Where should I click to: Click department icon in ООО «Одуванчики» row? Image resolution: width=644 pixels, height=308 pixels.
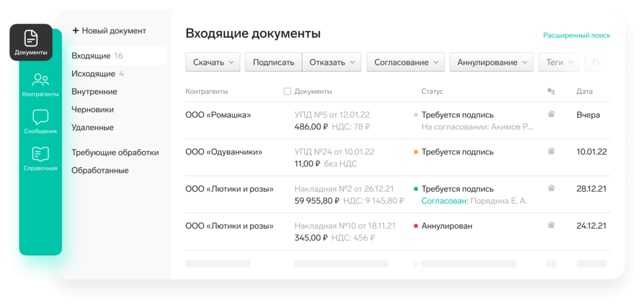pos(551,151)
